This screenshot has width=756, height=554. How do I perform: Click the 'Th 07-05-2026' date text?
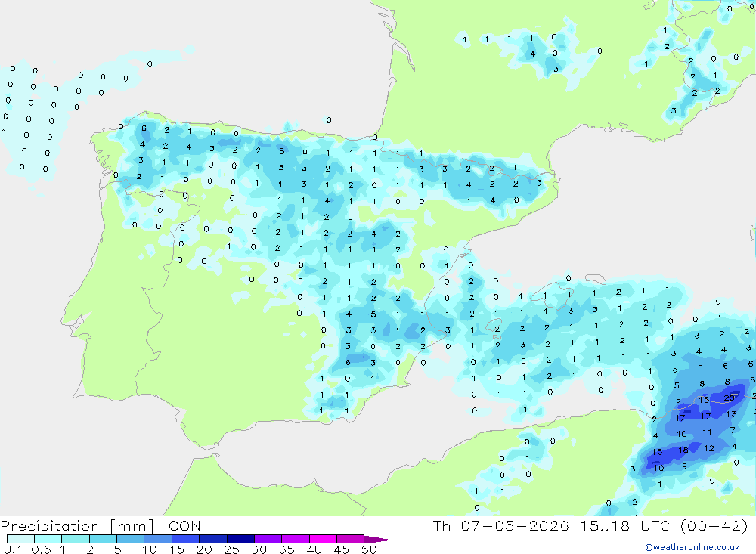click(501, 525)
